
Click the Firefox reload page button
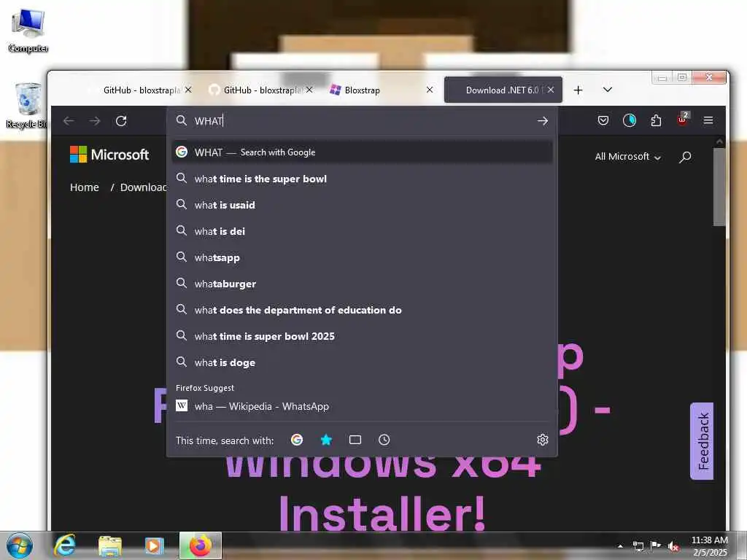[121, 121]
